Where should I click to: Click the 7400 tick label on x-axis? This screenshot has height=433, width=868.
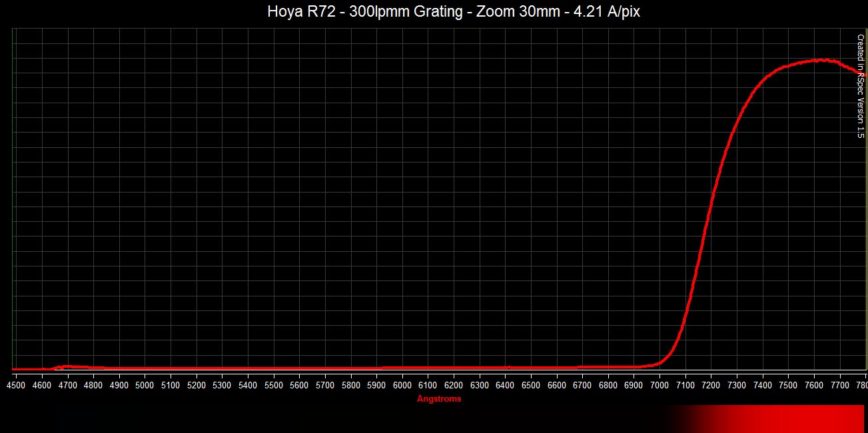tap(762, 385)
